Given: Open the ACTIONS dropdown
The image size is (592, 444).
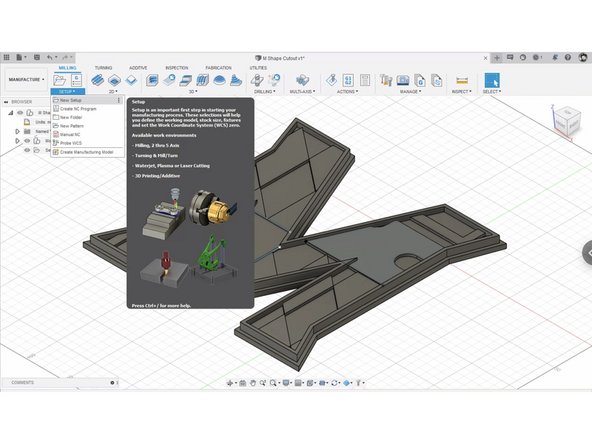Looking at the screenshot, I should (348, 91).
